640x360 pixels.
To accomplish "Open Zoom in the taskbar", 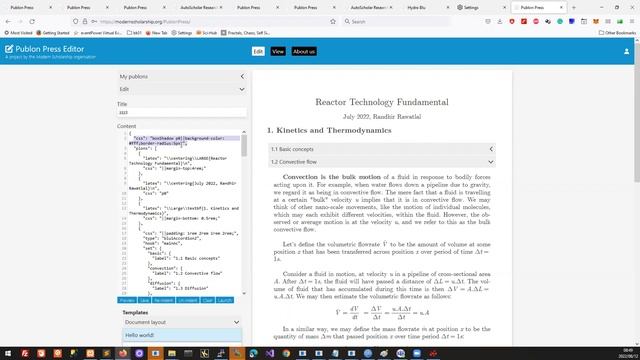I will pyautogui.click(x=417, y=353).
